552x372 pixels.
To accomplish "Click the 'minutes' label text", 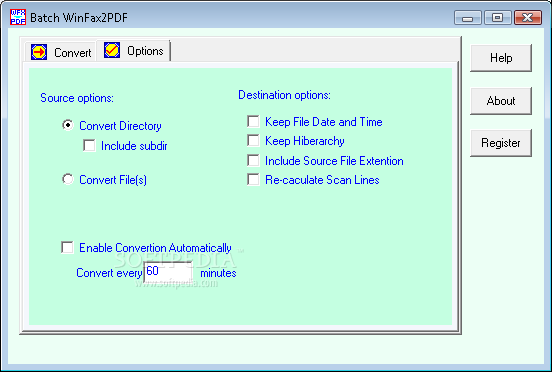I will [x=218, y=273].
